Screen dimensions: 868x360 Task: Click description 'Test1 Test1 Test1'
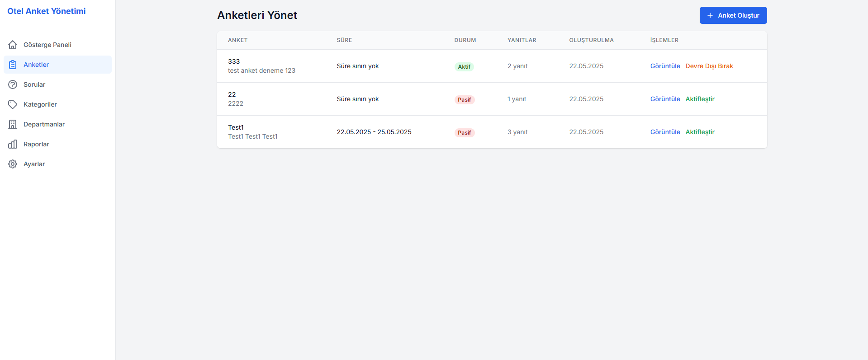tap(253, 136)
